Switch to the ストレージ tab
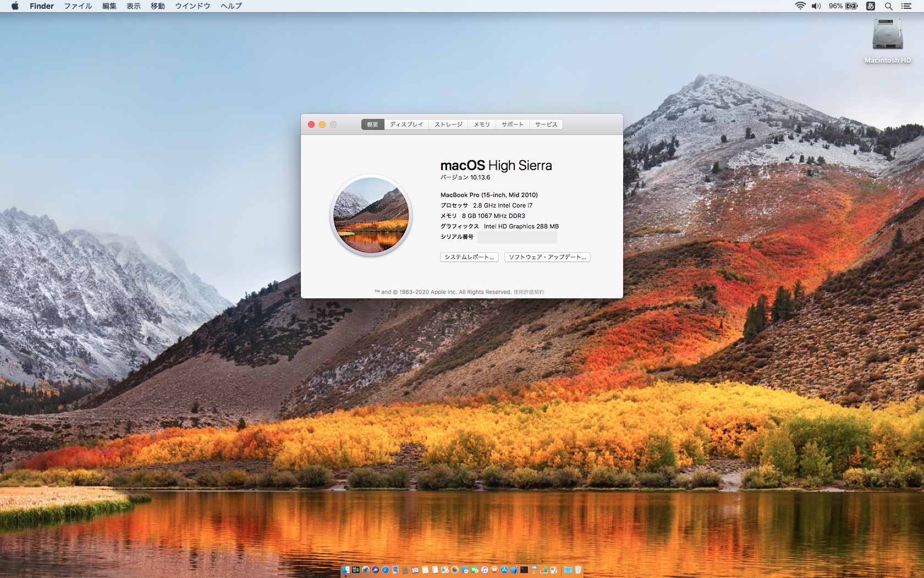This screenshot has width=924, height=578. click(448, 124)
